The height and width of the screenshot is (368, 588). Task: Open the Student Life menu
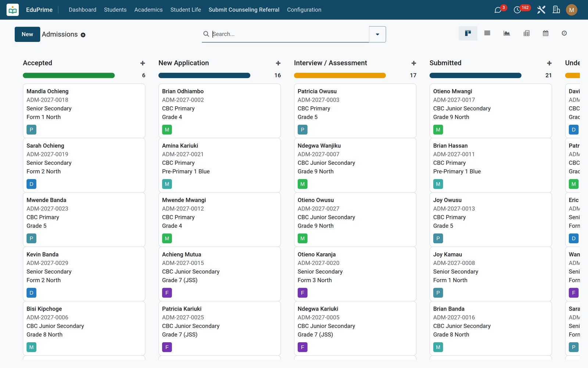[x=186, y=10]
